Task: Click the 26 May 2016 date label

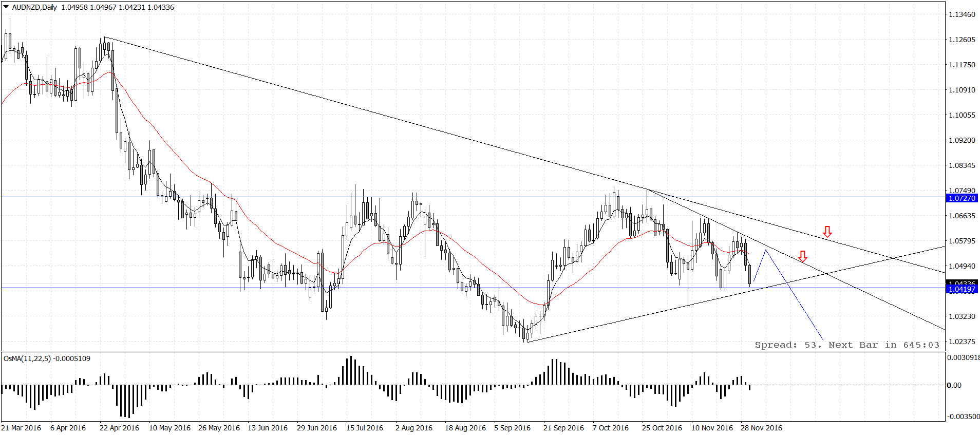Action: [219, 428]
